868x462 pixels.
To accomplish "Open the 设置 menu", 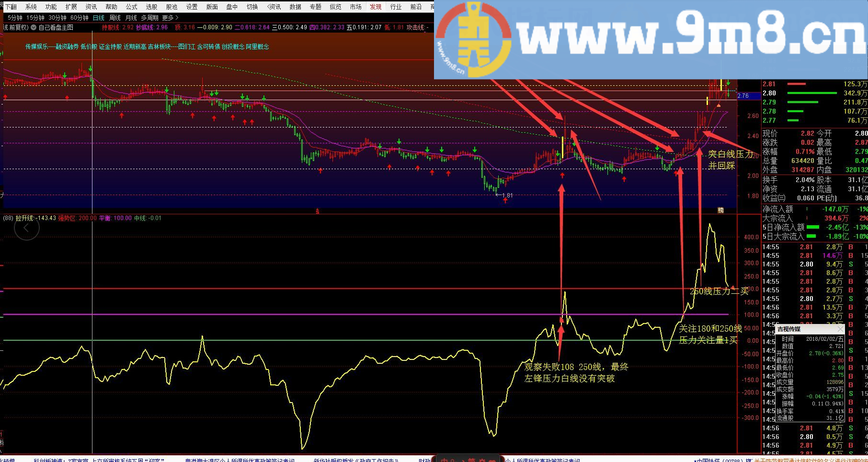I will (x=192, y=7).
